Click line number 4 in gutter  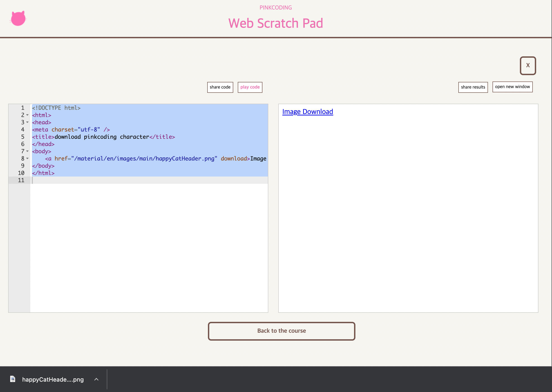(x=23, y=130)
